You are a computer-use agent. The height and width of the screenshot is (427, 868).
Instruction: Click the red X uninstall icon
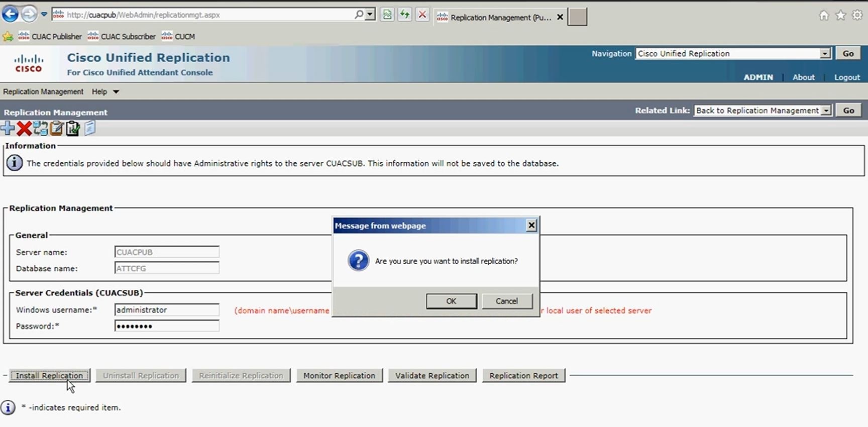(24, 129)
